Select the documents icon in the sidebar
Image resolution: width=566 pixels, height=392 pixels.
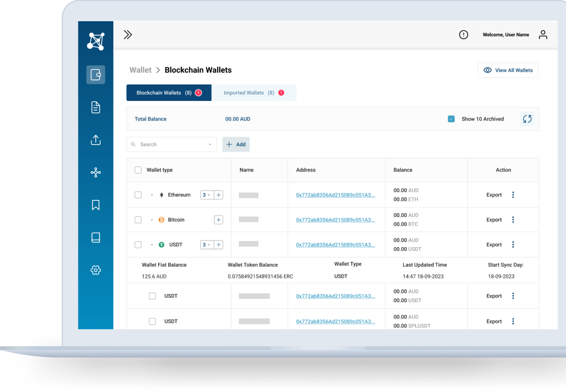[96, 107]
